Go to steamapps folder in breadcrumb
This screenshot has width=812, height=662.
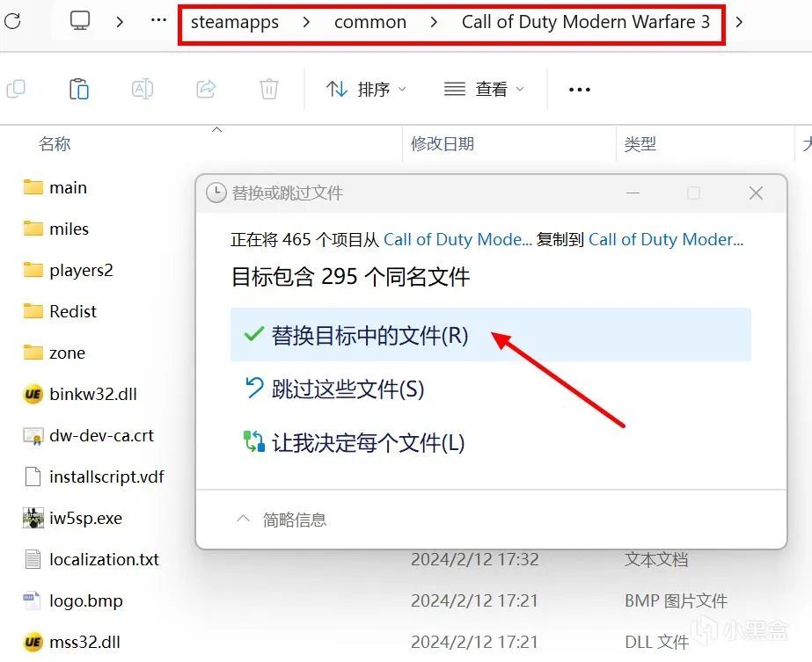[235, 22]
